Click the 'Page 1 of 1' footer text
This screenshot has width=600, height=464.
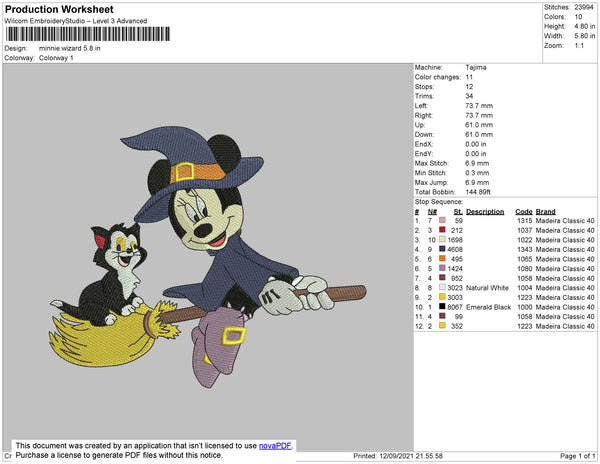(x=577, y=456)
